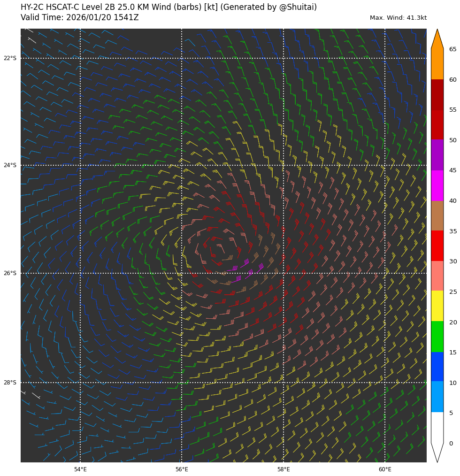Viewport: 460px width, 476px height.
Task: Select the purple 45-50 kt colorbar band
Action: [437, 155]
